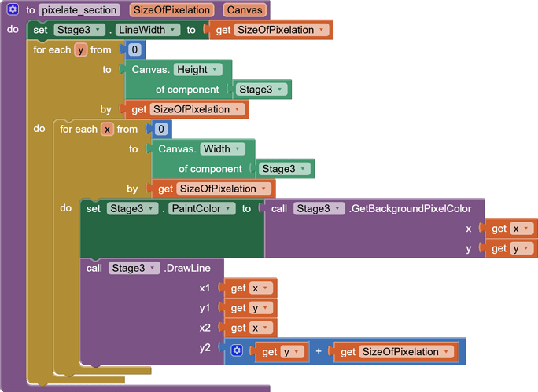Expand the Canvas Height property dropdown

pos(197,69)
